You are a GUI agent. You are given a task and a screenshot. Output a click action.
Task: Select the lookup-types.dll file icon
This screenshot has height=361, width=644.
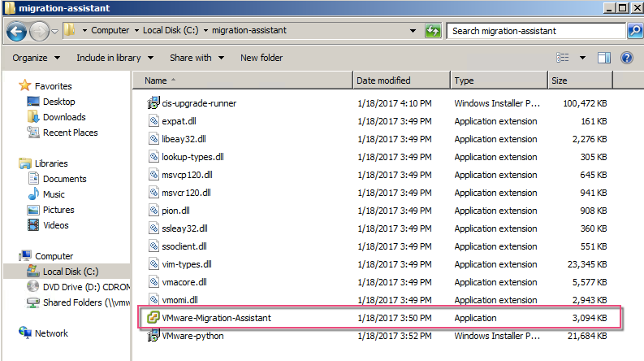153,157
